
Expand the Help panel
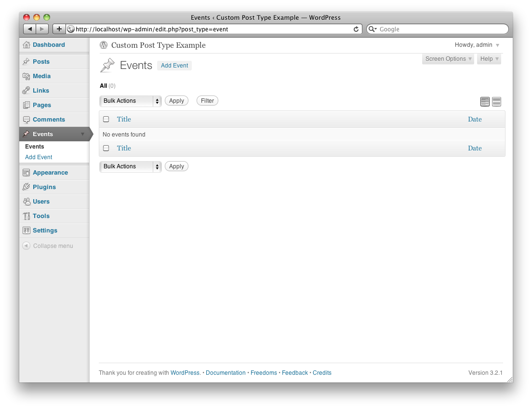pyautogui.click(x=489, y=59)
